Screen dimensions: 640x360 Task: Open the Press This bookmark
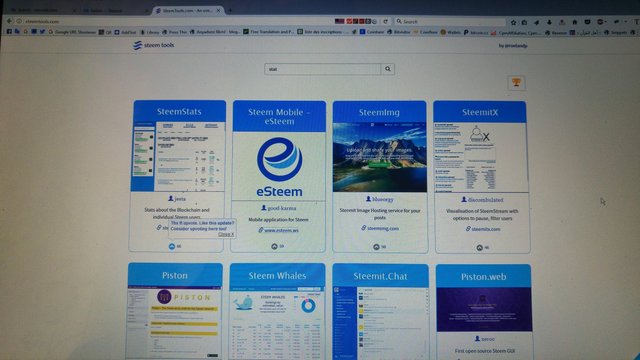[174, 31]
